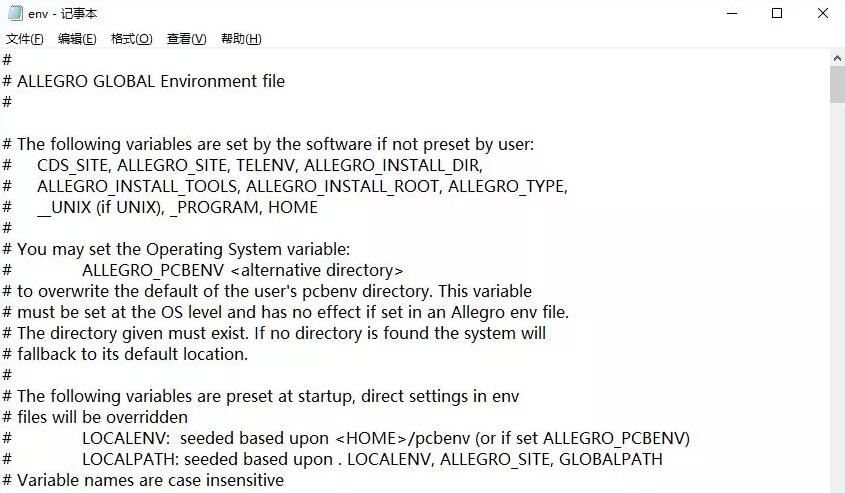Open the 帮助(H) menu
The width and height of the screenshot is (845, 493).
click(x=241, y=39)
